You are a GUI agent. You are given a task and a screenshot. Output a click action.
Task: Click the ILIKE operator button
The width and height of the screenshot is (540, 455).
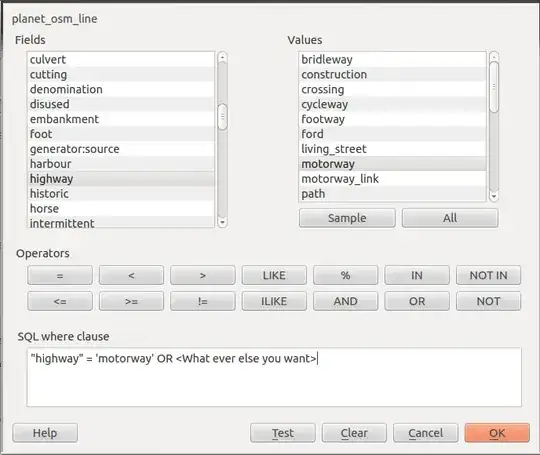(x=274, y=301)
